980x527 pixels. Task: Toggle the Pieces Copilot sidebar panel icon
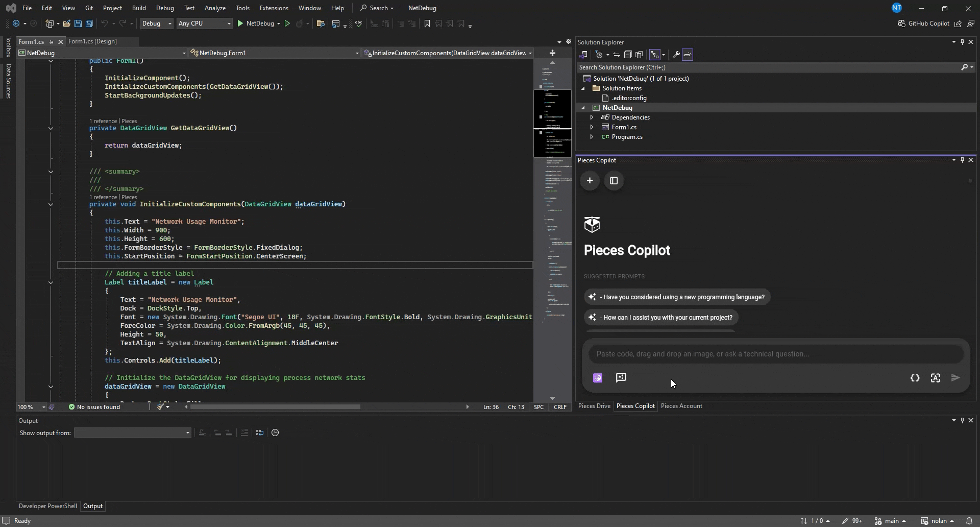click(614, 181)
